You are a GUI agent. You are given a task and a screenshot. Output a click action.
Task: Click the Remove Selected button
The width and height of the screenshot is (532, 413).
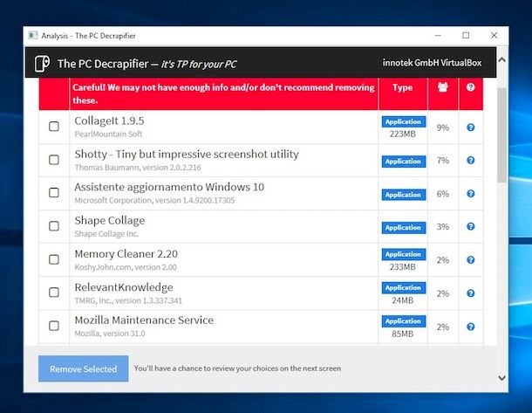pos(84,368)
